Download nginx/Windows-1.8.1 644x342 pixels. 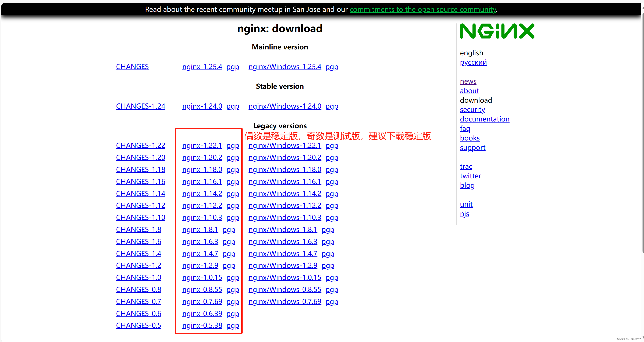[283, 229]
